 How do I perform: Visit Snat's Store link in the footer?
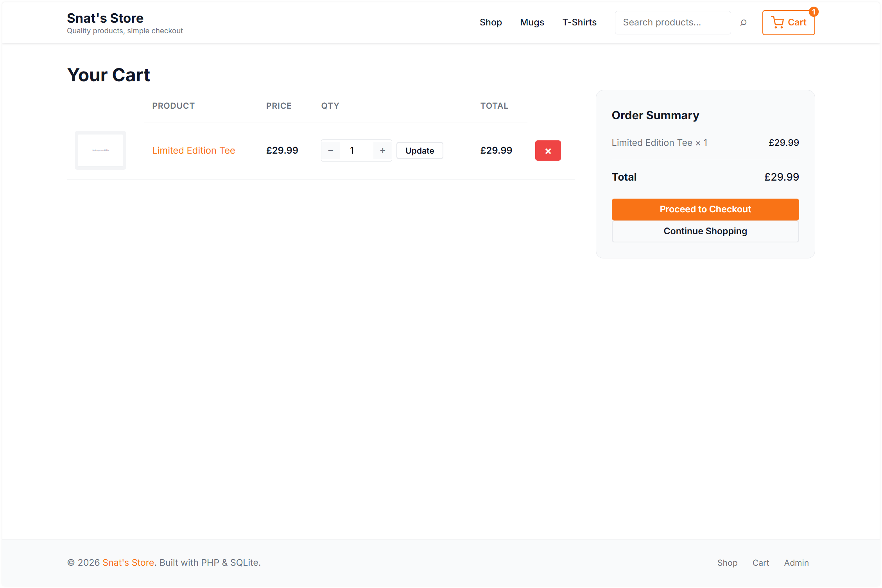tap(128, 562)
